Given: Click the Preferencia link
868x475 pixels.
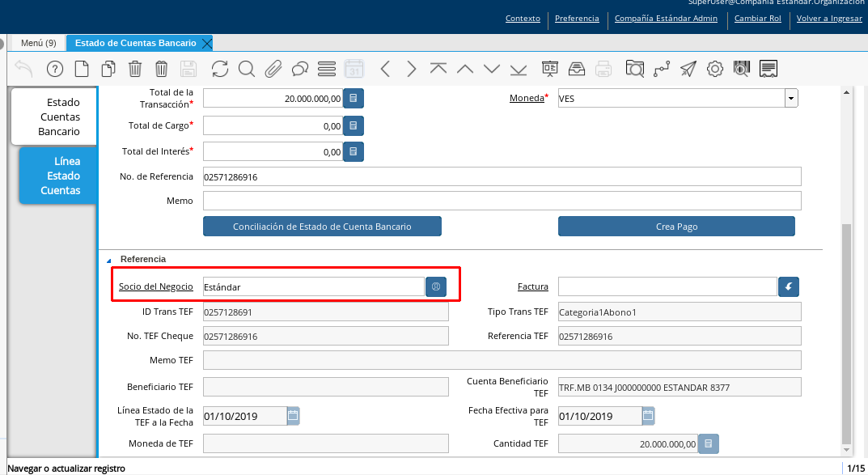Looking at the screenshot, I should (x=577, y=19).
